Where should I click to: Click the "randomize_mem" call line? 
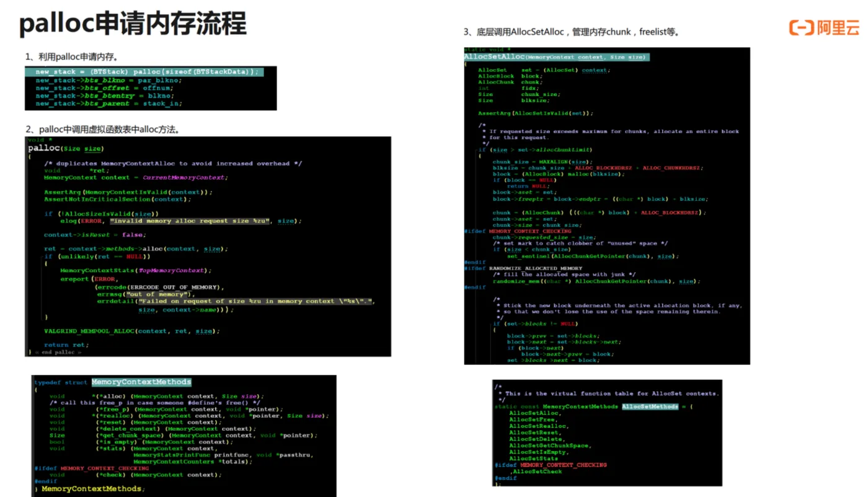(x=596, y=281)
